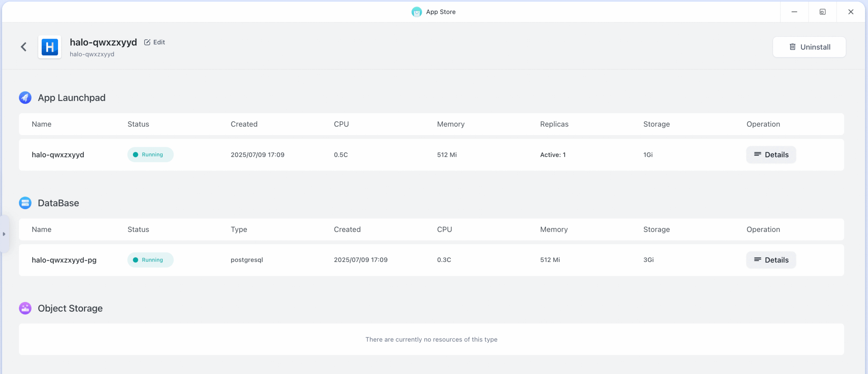Viewport: 868px width, 374px height.
Task: Click the 3Gi storage value
Action: click(x=648, y=260)
